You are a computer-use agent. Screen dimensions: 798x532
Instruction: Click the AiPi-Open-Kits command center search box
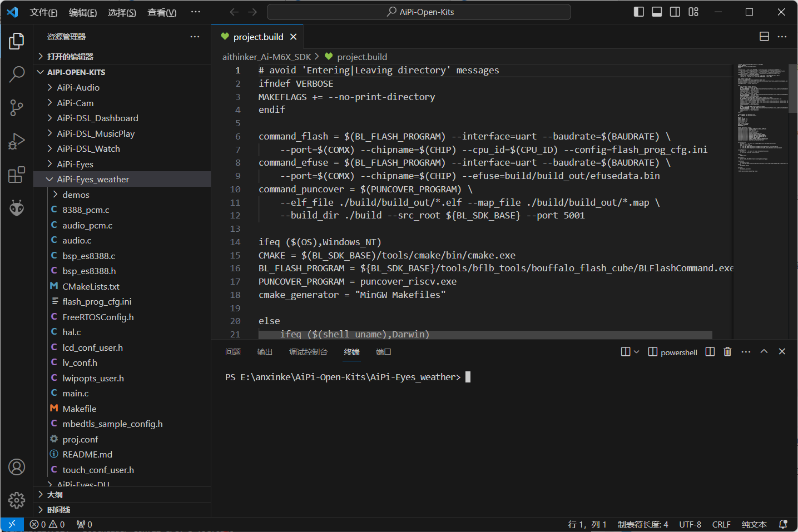[419, 12]
